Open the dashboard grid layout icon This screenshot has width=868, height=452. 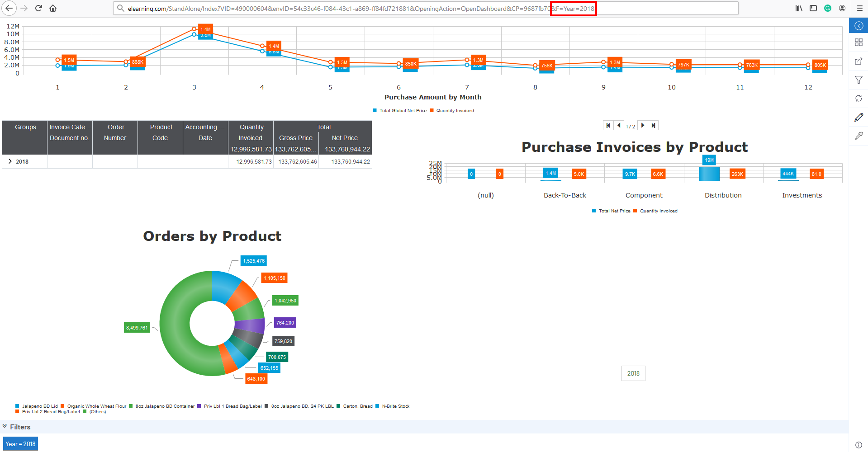(x=859, y=42)
